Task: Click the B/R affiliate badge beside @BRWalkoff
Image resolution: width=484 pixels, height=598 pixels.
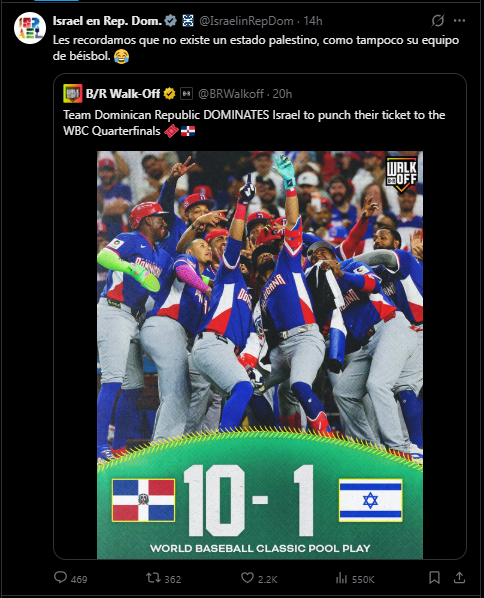Action: pos(186,93)
